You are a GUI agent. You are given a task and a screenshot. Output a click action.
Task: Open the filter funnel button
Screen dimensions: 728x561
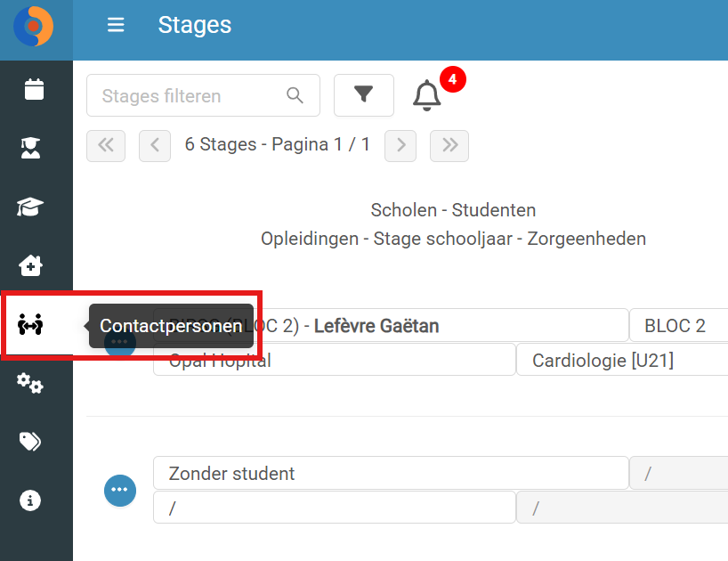(x=364, y=95)
